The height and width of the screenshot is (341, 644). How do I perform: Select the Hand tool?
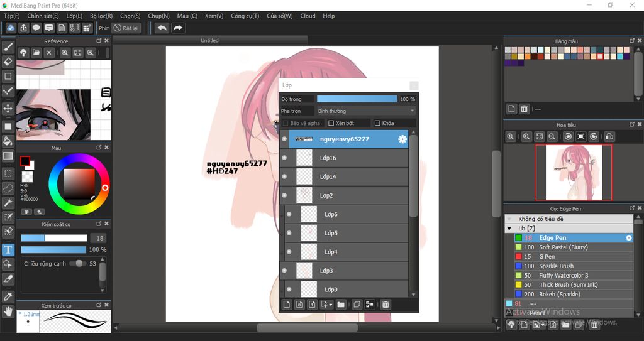(x=8, y=311)
